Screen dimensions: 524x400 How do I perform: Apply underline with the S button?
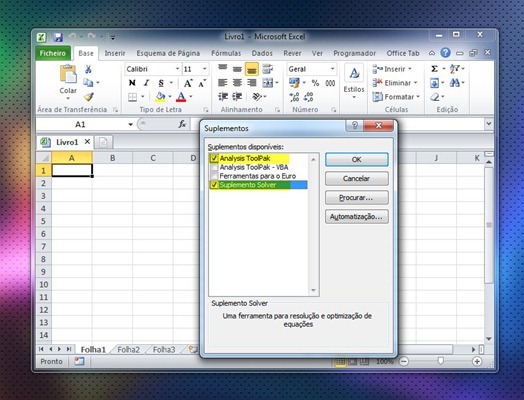click(161, 83)
